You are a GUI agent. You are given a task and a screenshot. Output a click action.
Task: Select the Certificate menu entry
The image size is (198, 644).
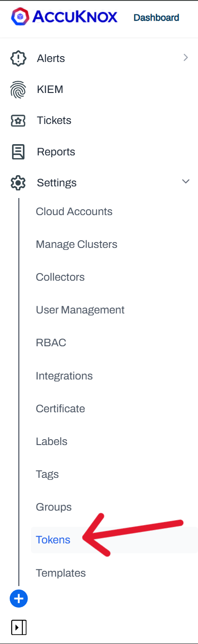tap(61, 409)
